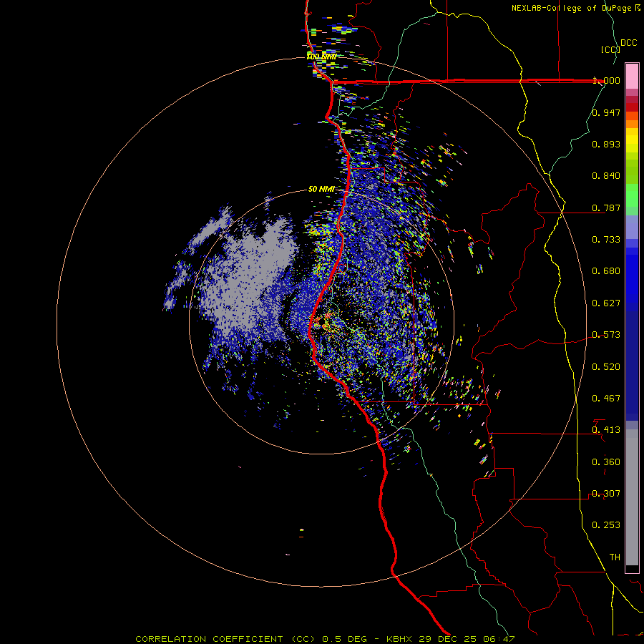
Task: Select the 0.360 scale value
Action: 606,462
